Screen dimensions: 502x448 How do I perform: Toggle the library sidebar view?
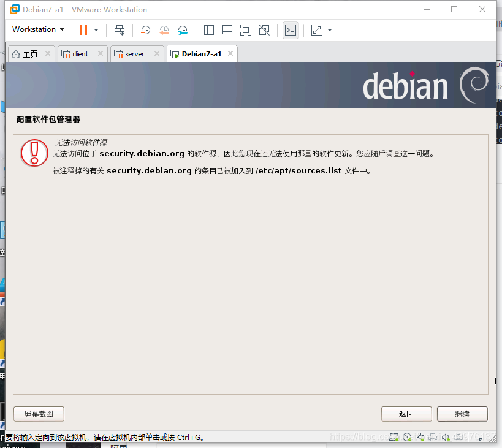click(209, 30)
